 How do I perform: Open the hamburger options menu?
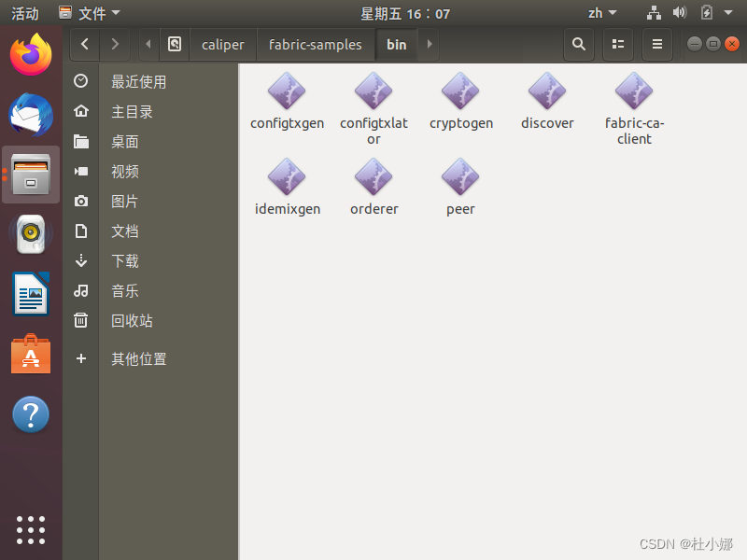[657, 44]
